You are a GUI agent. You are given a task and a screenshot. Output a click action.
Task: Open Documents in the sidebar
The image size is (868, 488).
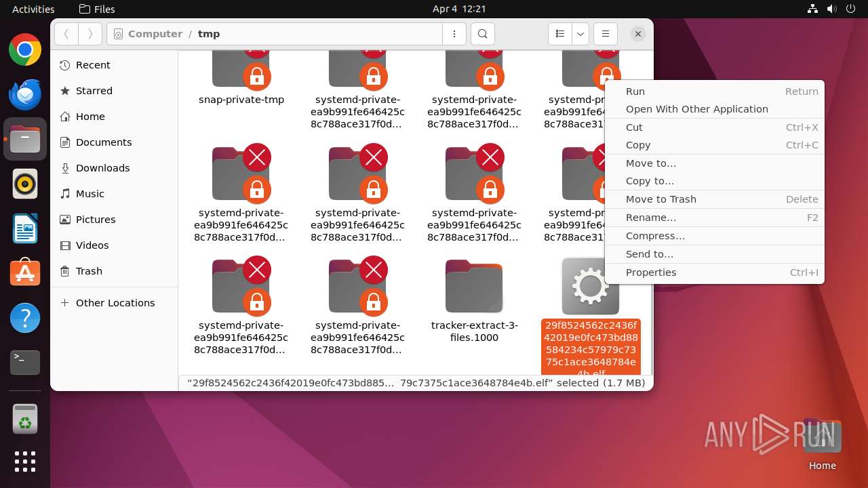114,142
